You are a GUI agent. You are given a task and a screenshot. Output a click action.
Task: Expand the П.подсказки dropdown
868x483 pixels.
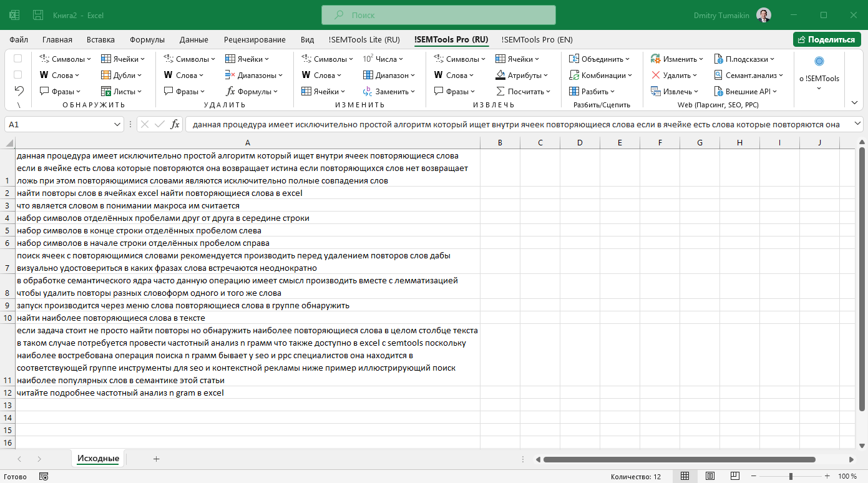coord(744,59)
